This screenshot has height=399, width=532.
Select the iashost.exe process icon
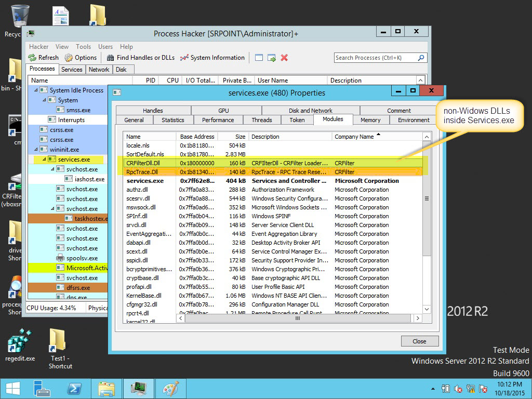coord(69,179)
